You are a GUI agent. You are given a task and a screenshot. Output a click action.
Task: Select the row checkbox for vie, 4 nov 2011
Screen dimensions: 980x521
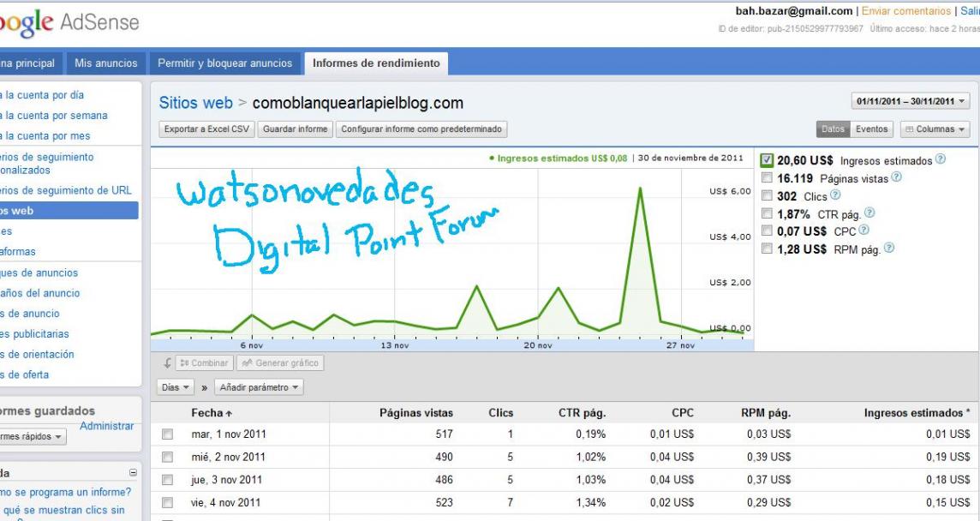coord(168,502)
